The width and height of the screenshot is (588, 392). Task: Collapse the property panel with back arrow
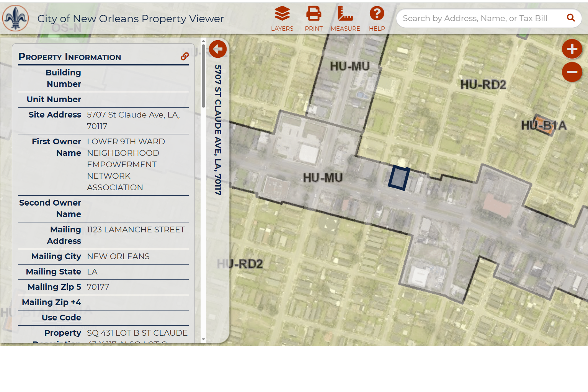click(218, 49)
